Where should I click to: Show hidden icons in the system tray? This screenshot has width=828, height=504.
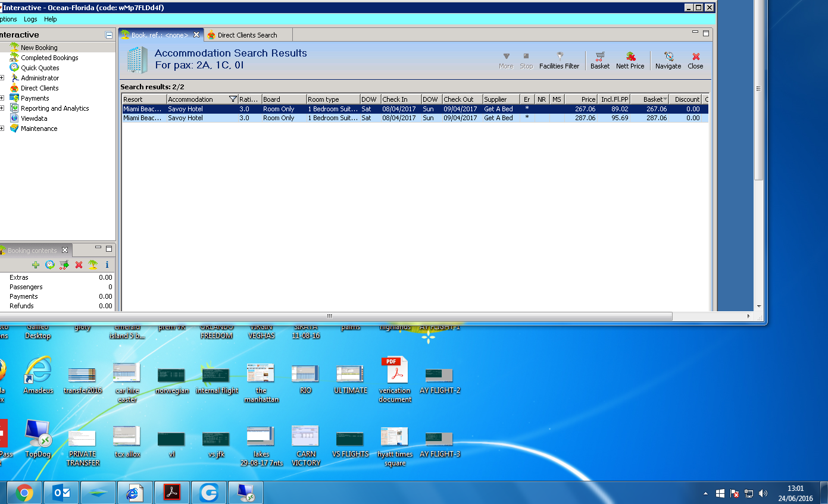(x=706, y=493)
